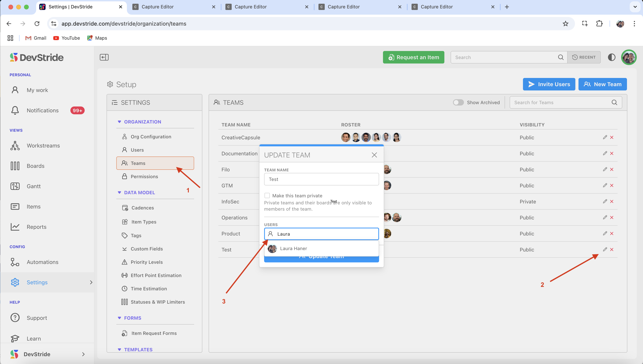
Task: Edit the Test team pencil icon
Action: coord(605,249)
